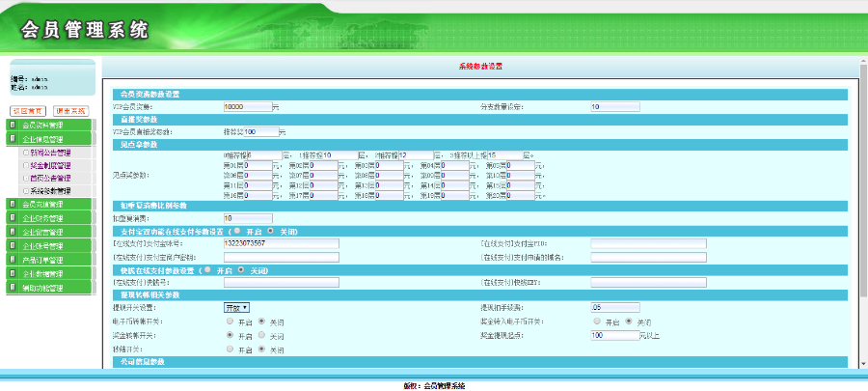Click the 退出系统 button
This screenshot has height=391, width=868.
(70, 111)
